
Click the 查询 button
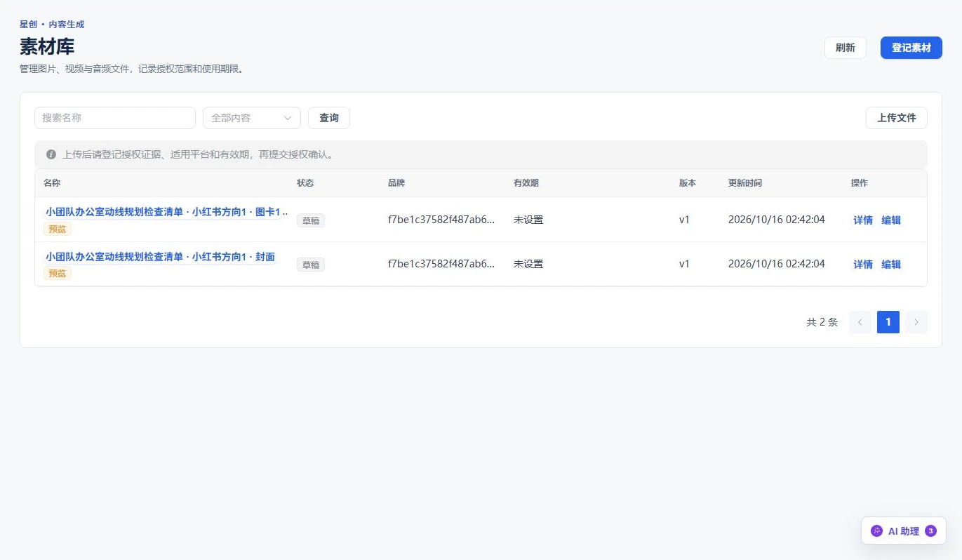click(329, 118)
